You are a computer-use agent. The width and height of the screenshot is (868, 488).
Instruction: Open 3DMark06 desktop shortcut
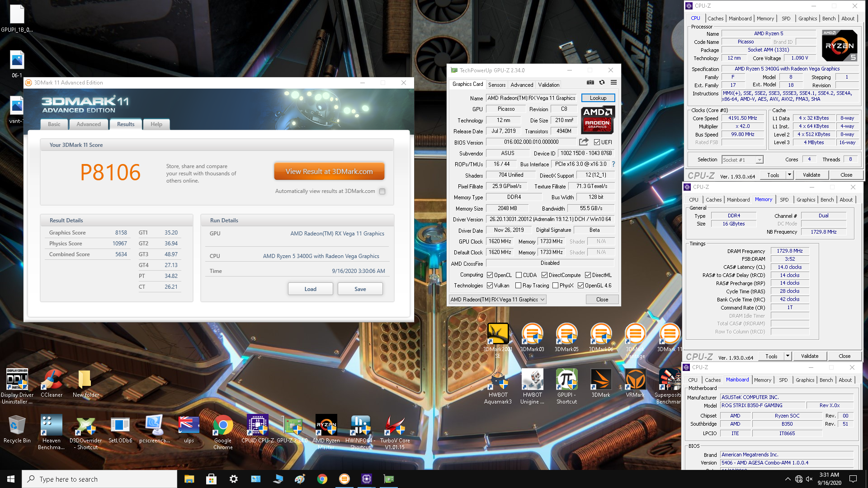[601, 338]
